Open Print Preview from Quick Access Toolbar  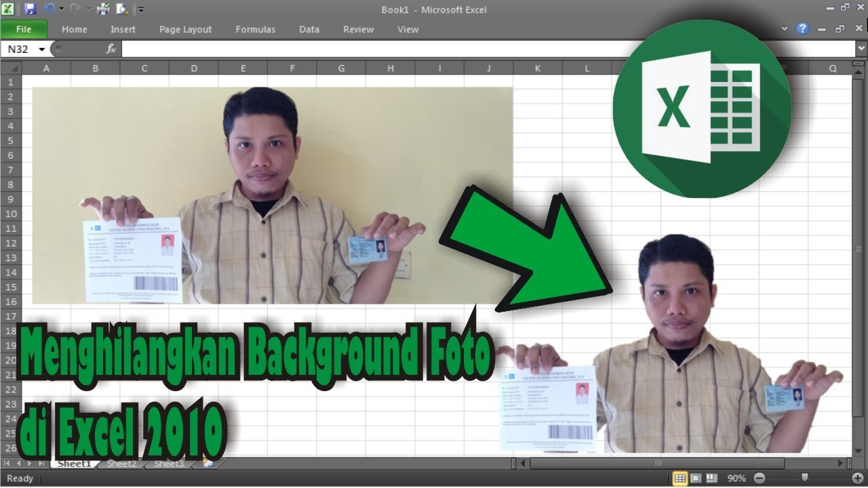pos(122,9)
